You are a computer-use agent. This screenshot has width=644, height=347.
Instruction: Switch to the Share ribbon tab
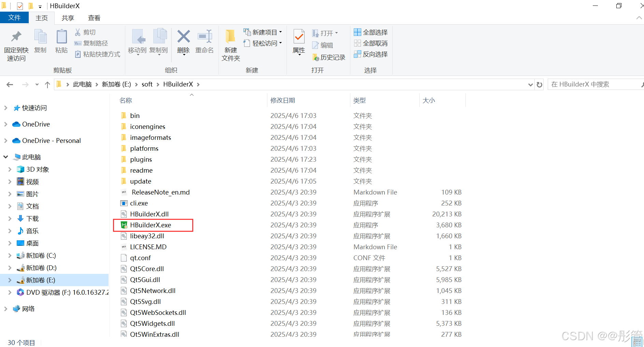[68, 18]
